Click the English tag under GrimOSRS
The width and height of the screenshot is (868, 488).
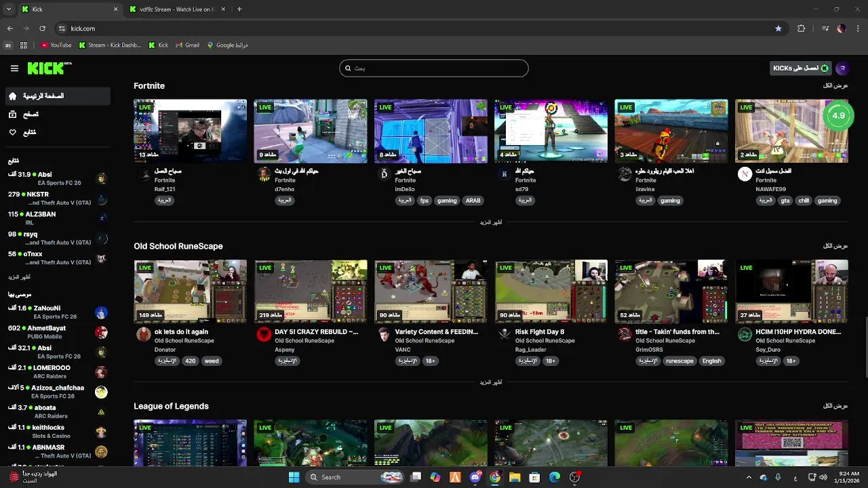(x=712, y=361)
